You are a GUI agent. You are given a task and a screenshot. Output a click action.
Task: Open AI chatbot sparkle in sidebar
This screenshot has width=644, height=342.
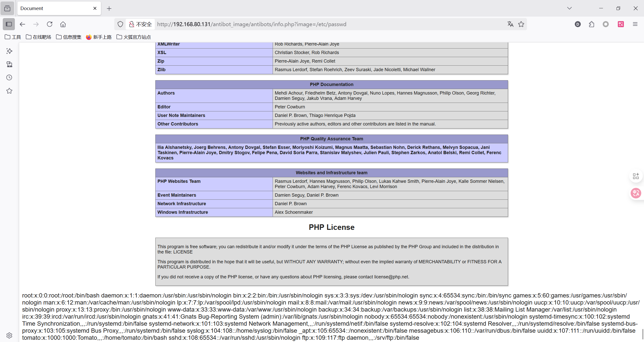pyautogui.click(x=9, y=51)
